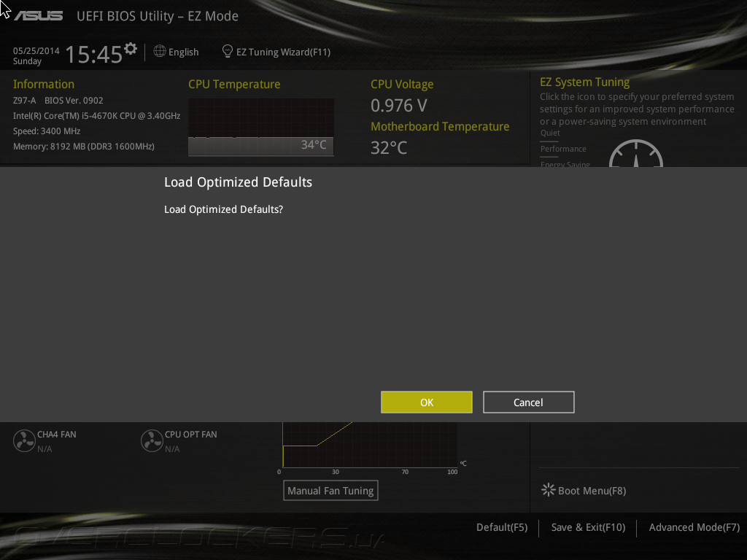Cancel loading optimized defaults
This screenshot has height=560, width=747.
coord(528,402)
